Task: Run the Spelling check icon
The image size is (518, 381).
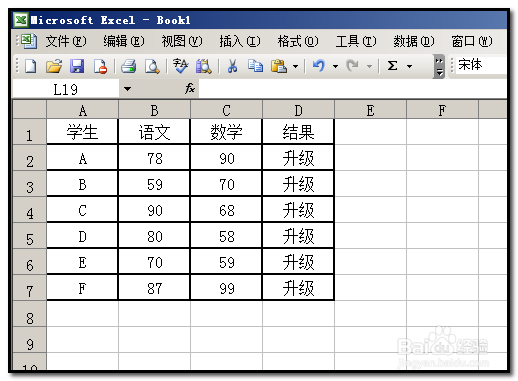Action: point(180,66)
